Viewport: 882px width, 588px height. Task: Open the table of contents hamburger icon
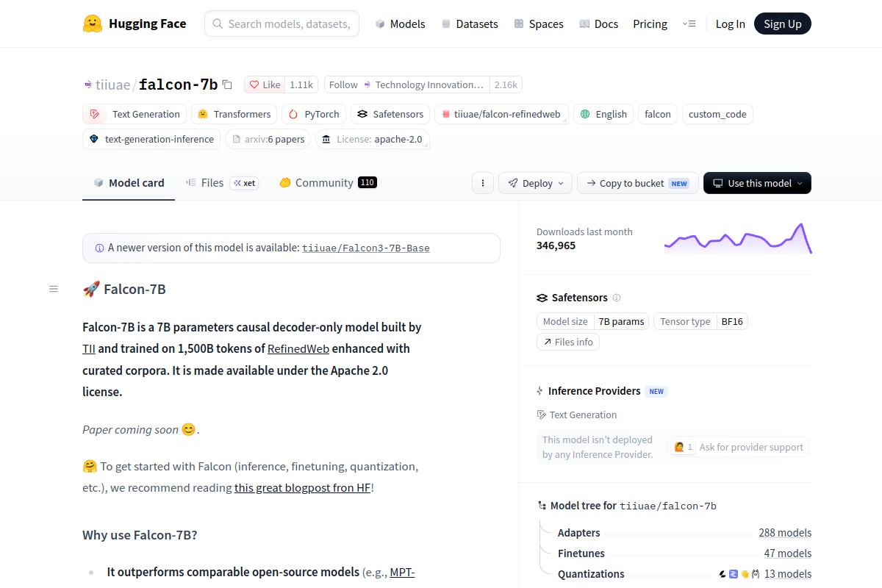[x=54, y=289]
